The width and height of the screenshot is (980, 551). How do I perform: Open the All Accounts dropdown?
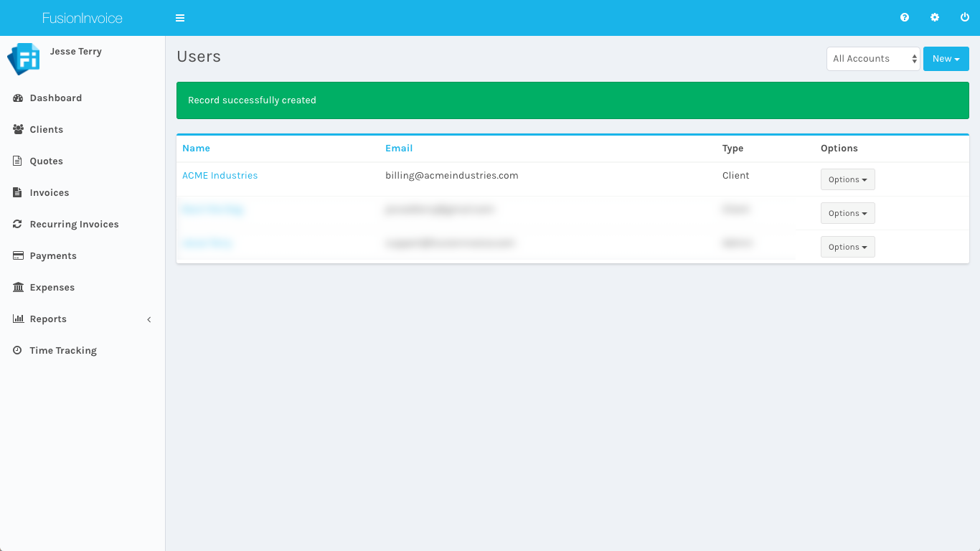pos(873,59)
